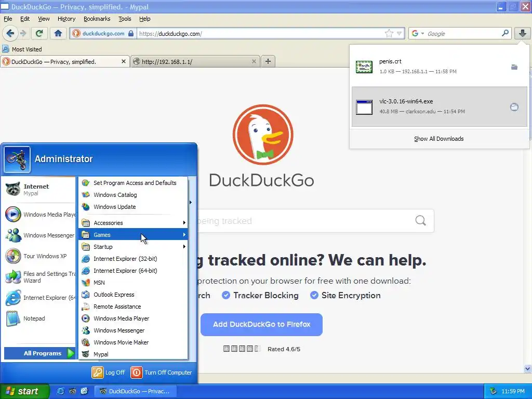Open Set Program Access and Defaults
The width and height of the screenshot is (532, 399).
coord(133,183)
